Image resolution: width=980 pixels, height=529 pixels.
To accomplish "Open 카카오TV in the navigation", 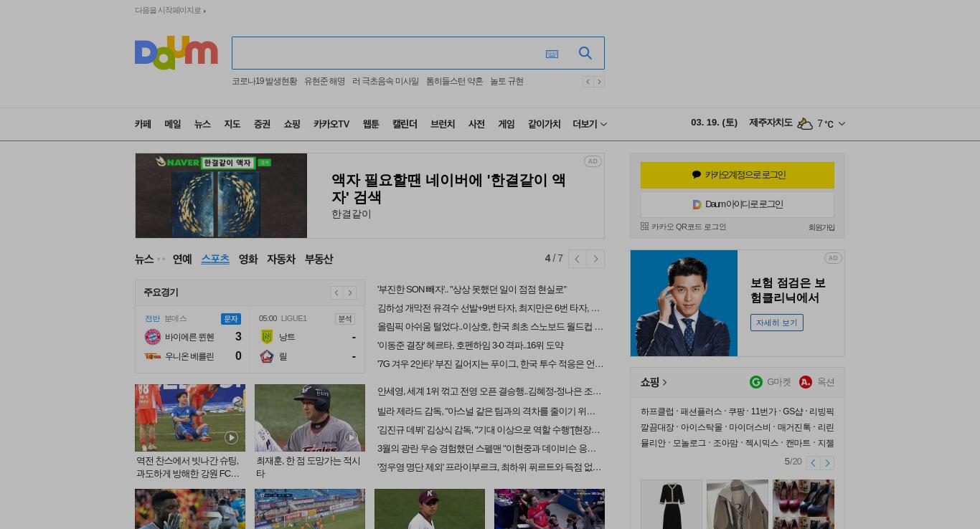I will click(x=331, y=124).
